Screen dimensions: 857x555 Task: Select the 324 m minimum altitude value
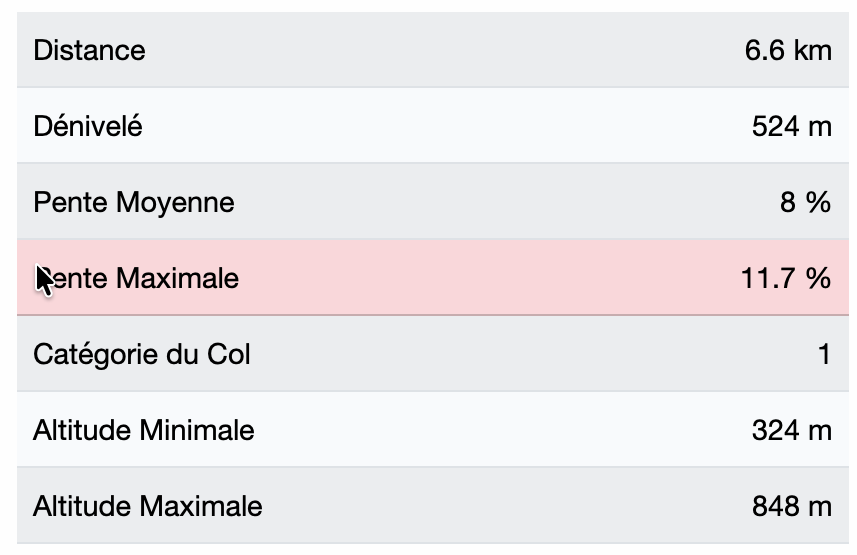pos(791,430)
